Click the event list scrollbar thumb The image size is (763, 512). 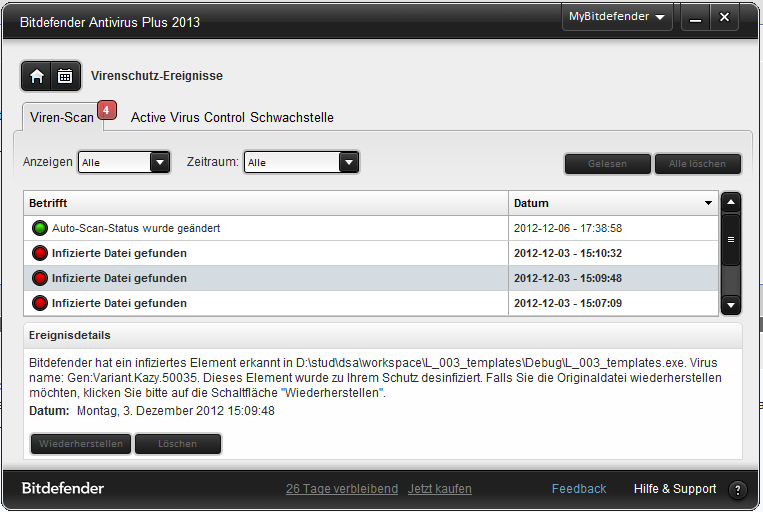click(731, 239)
